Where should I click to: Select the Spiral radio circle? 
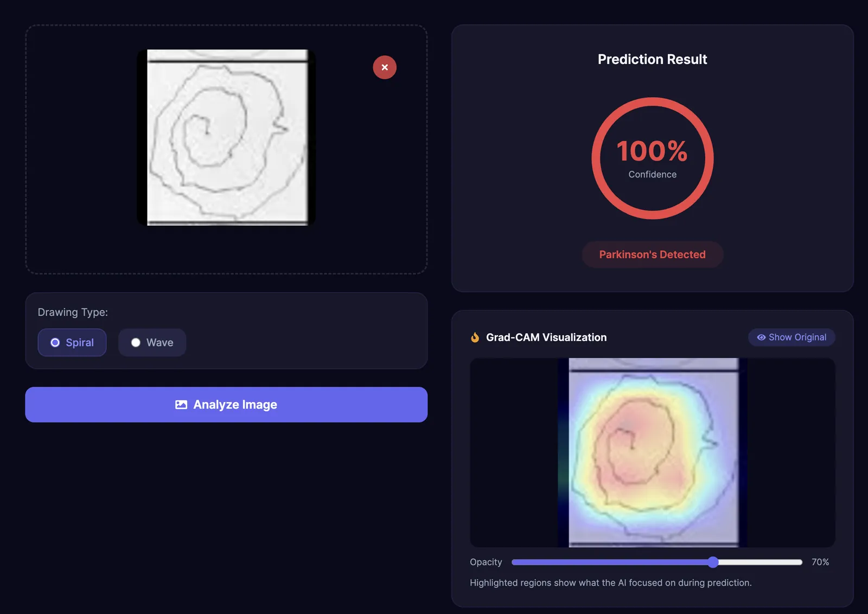[x=55, y=342]
